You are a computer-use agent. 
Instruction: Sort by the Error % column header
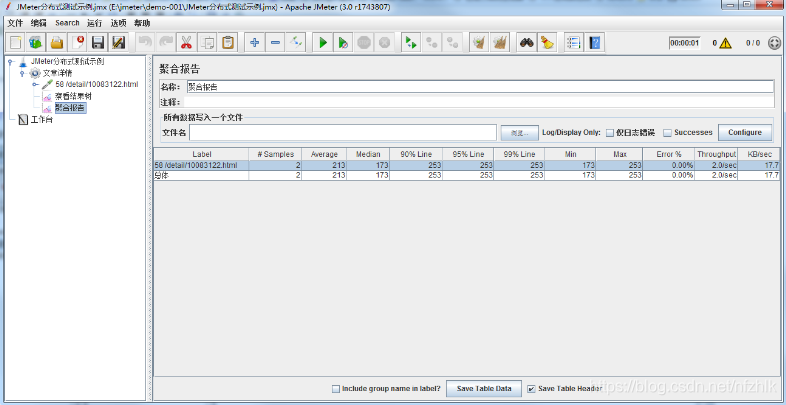pyautogui.click(x=669, y=154)
